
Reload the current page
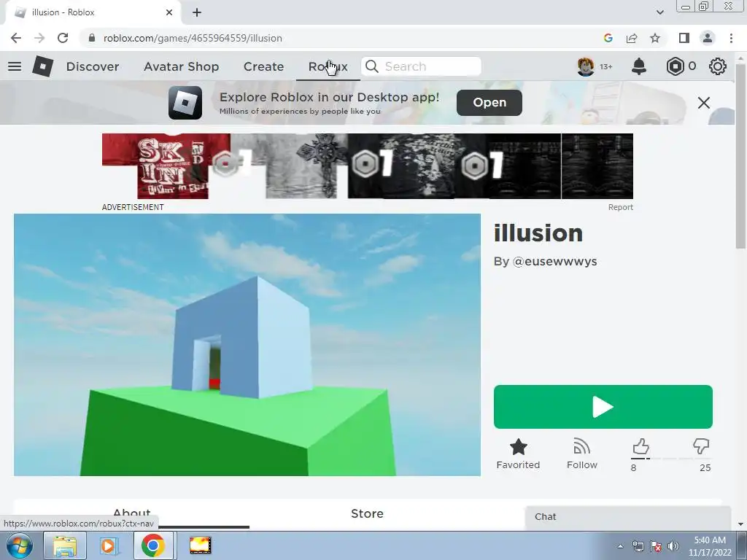point(63,38)
